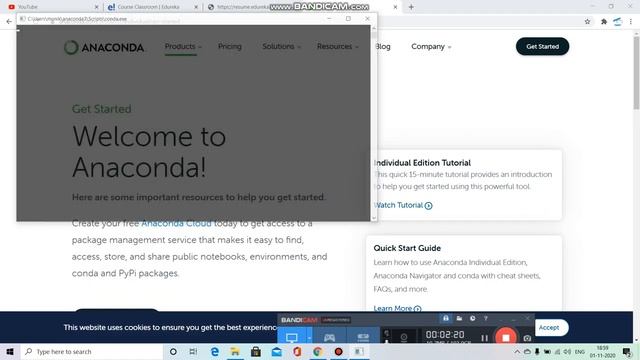This screenshot has height=360, width=640.
Task: Show hidden system tray icons
Action: 517,351
